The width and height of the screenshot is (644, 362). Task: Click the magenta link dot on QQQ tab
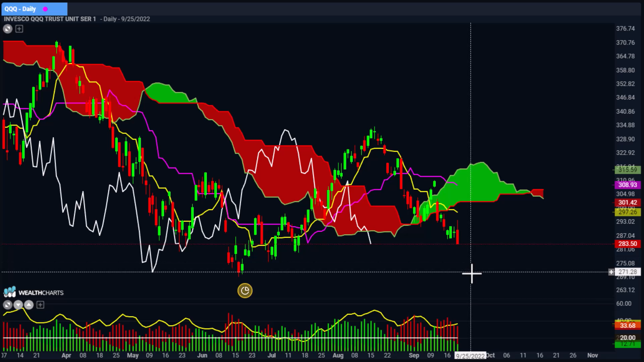tap(45, 9)
